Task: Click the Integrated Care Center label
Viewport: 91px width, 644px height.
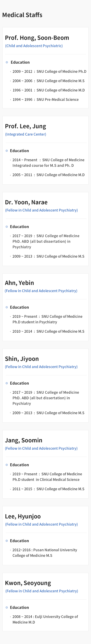Action: [26, 134]
